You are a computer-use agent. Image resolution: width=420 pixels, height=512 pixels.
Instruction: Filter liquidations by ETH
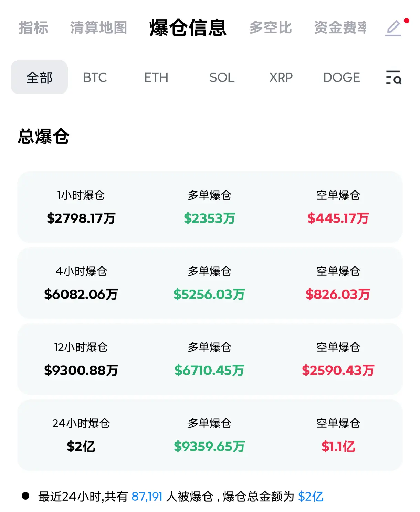pos(156,77)
